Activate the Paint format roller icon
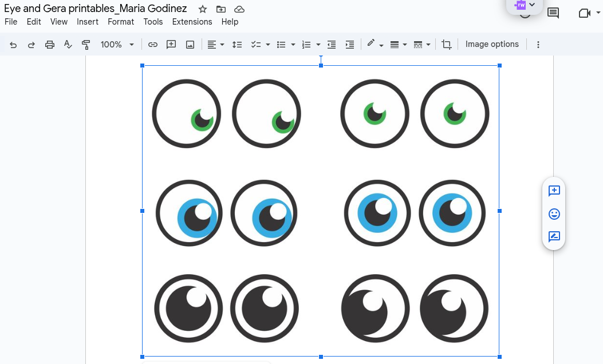603x364 pixels. click(86, 45)
